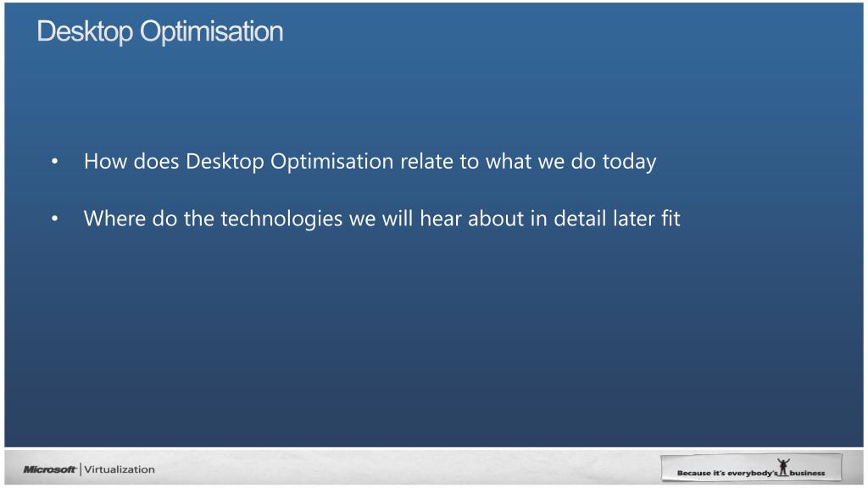Click the word "Because" in the footer banner
Screen dimensions: 868x488
pyautogui.click(x=693, y=473)
